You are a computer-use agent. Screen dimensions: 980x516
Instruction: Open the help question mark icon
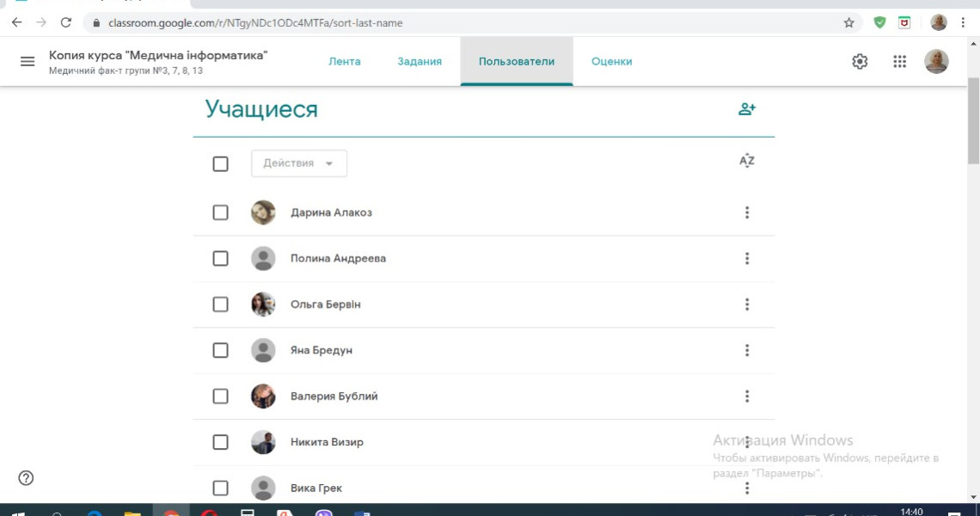click(26, 478)
